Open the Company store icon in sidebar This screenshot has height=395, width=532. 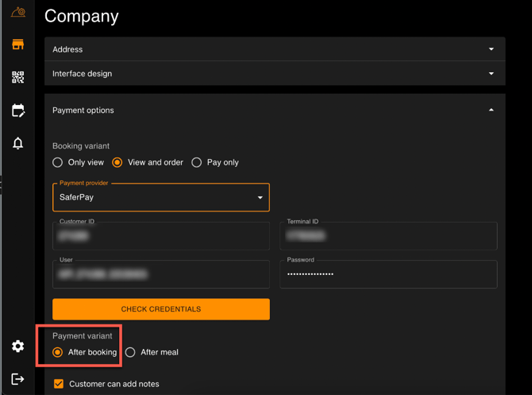[x=17, y=45]
